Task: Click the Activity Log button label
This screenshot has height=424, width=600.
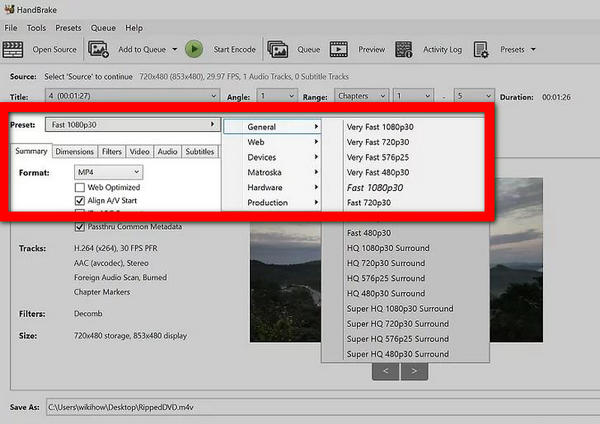Action: (x=442, y=50)
